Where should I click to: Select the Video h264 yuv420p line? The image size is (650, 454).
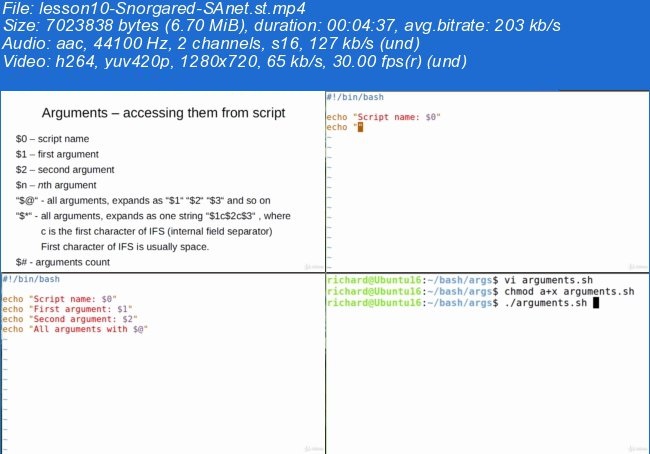pyautogui.click(x=235, y=61)
